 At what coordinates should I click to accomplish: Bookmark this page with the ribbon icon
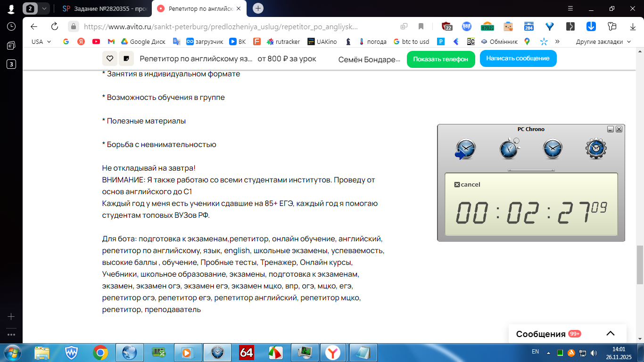[x=421, y=26]
